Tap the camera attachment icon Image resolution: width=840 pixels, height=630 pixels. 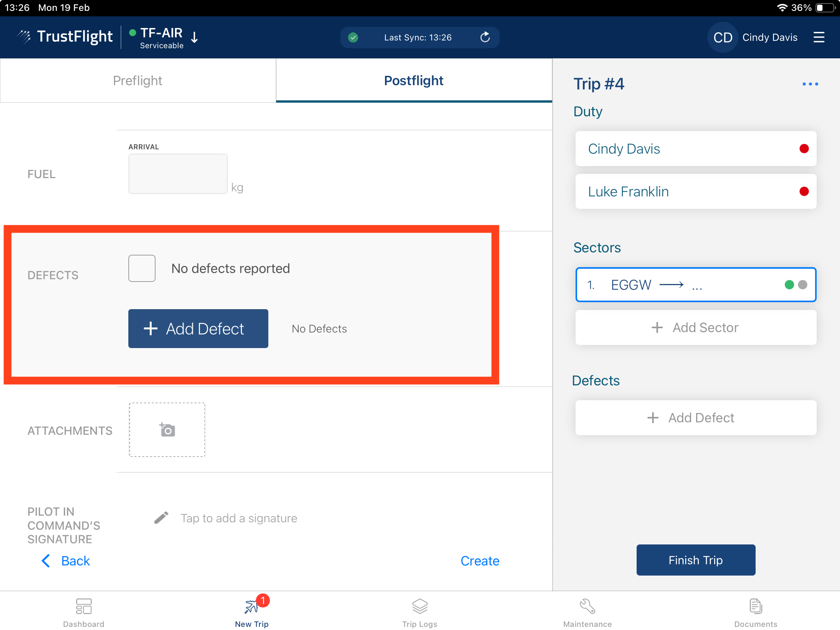(x=167, y=430)
